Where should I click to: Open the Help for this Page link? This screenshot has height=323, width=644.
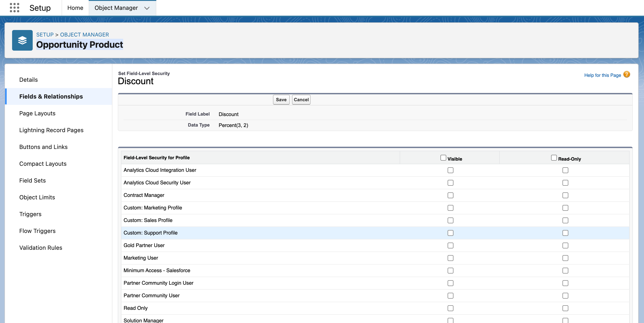tap(602, 75)
